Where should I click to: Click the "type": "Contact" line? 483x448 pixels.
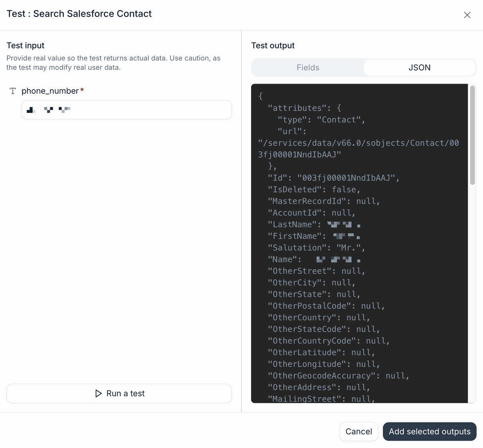point(321,120)
